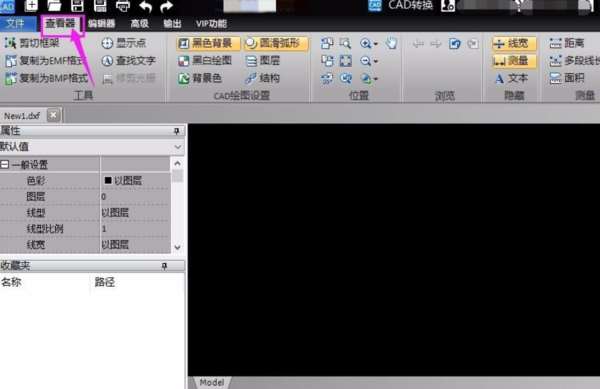Click the 线型比例 value 1
Screen dimensions: 600x389
coord(135,229)
